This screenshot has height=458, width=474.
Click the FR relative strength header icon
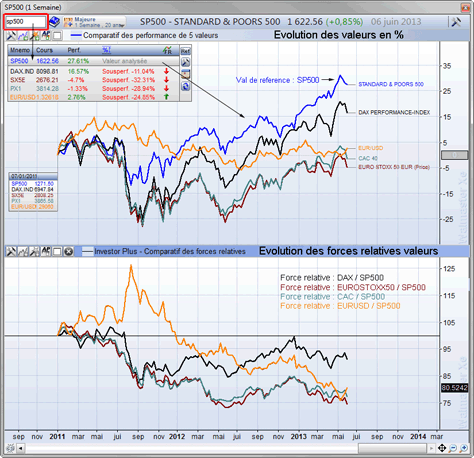[168, 50]
